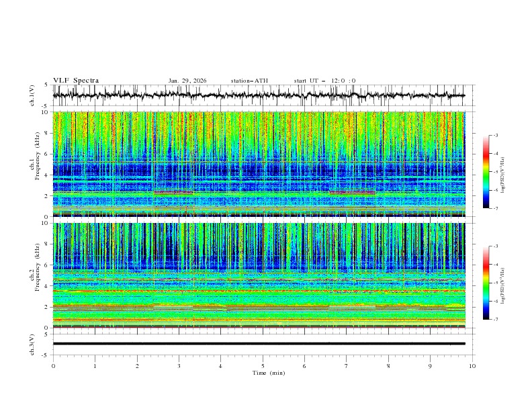Viewport: 532px width, 411px height.
Task: Select the 10 minute tick label on time axis
Action: [472, 365]
